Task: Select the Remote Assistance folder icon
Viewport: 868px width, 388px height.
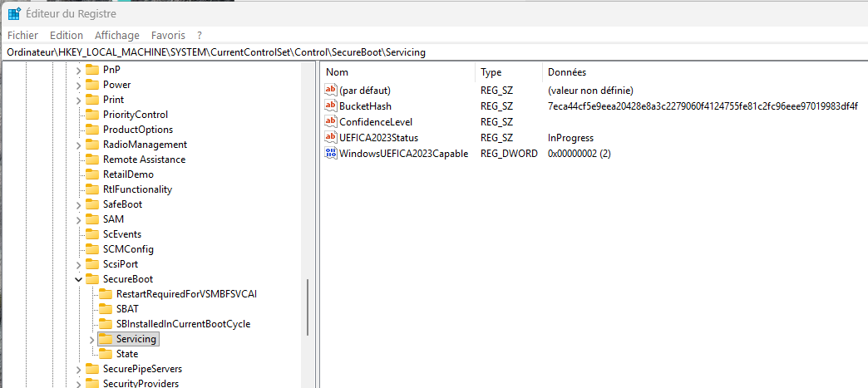Action: (92, 160)
